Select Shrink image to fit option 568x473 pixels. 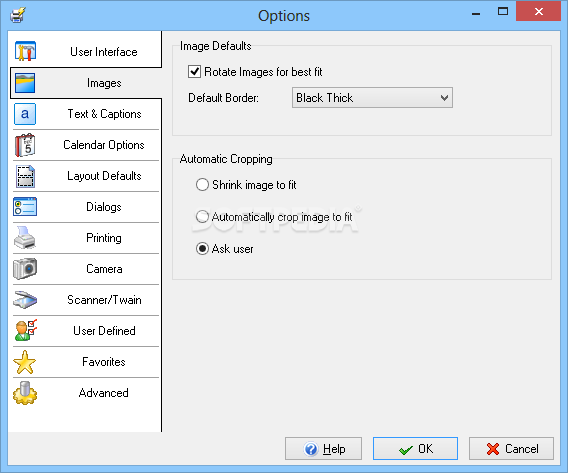point(202,185)
